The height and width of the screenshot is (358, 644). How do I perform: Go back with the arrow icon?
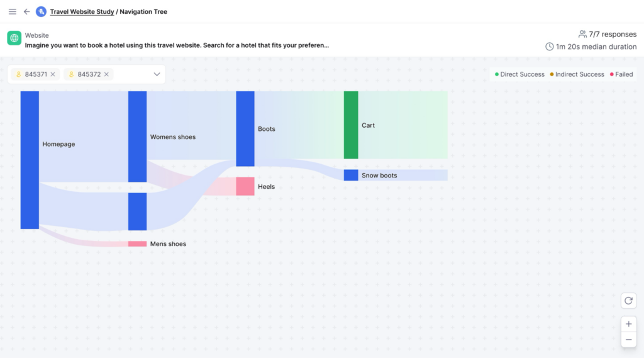26,11
